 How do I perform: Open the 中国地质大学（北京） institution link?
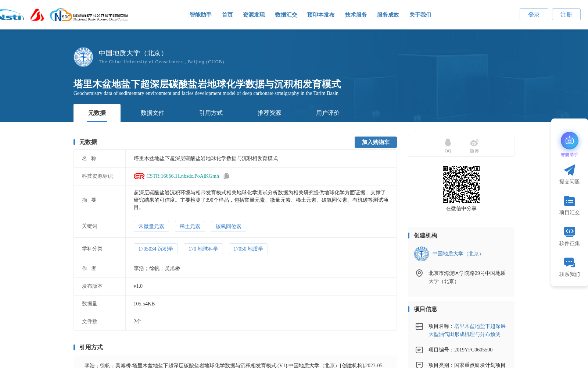(x=458, y=254)
